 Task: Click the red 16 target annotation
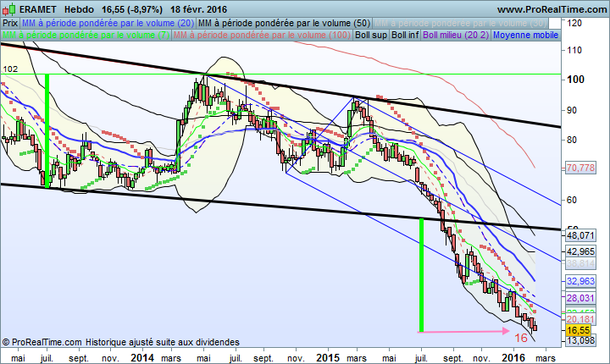[521, 338]
